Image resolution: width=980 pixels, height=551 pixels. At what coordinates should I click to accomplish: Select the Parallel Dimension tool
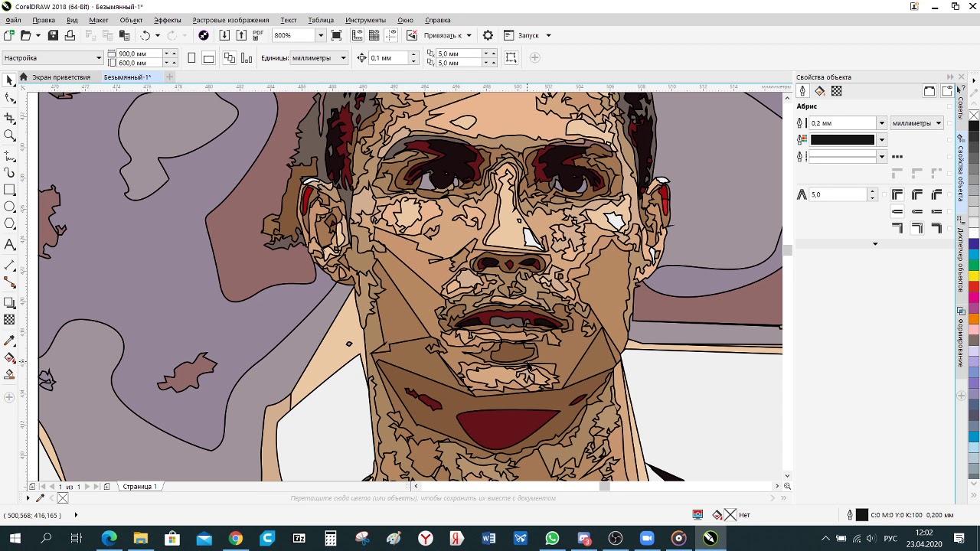pos(9,265)
